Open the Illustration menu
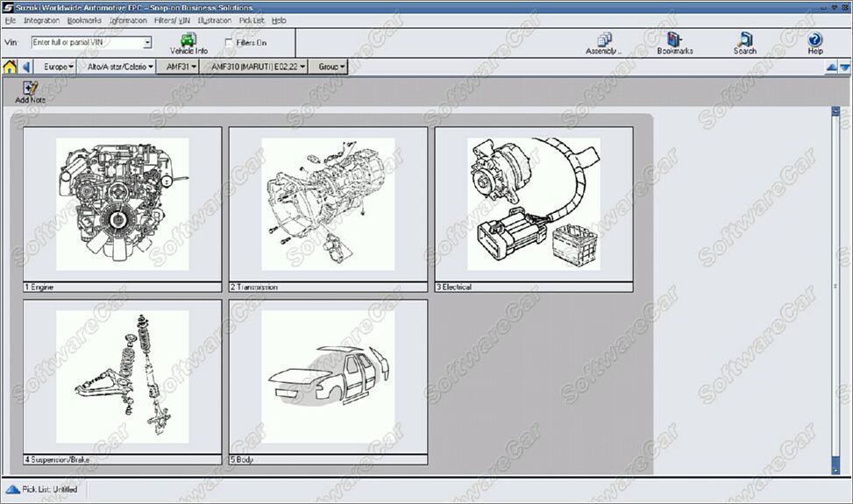Screen dimensions: 853x504 214,21
